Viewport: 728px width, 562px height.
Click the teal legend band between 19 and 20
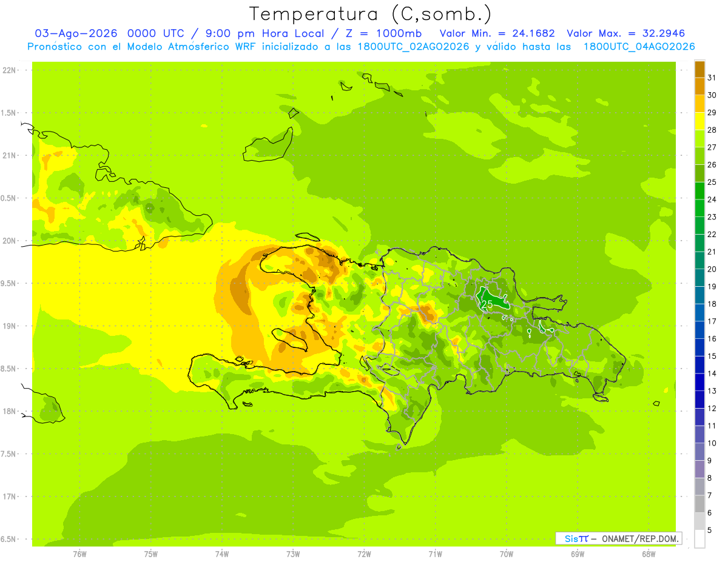click(699, 277)
